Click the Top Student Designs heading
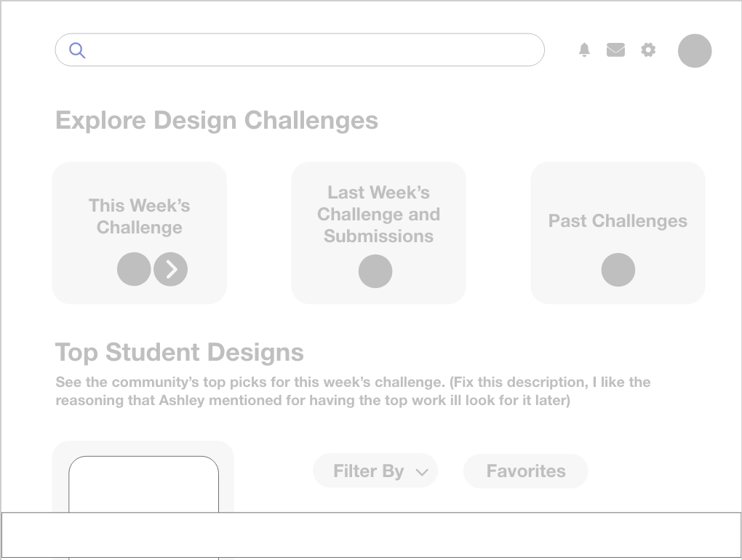The height and width of the screenshot is (560, 742). [180, 352]
